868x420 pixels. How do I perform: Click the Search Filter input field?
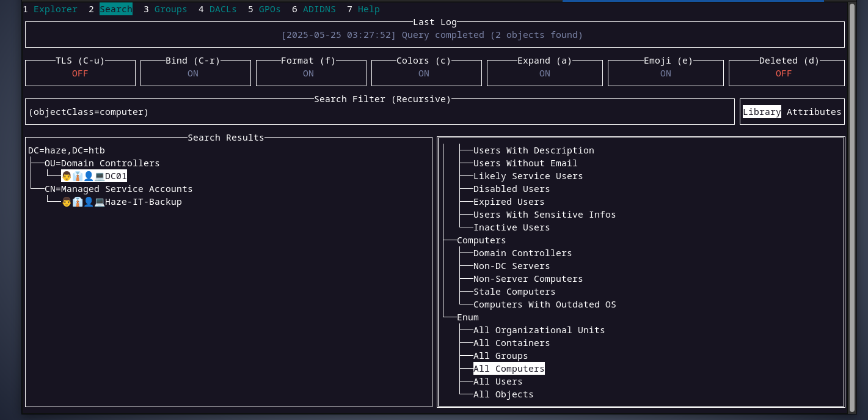[379, 112]
